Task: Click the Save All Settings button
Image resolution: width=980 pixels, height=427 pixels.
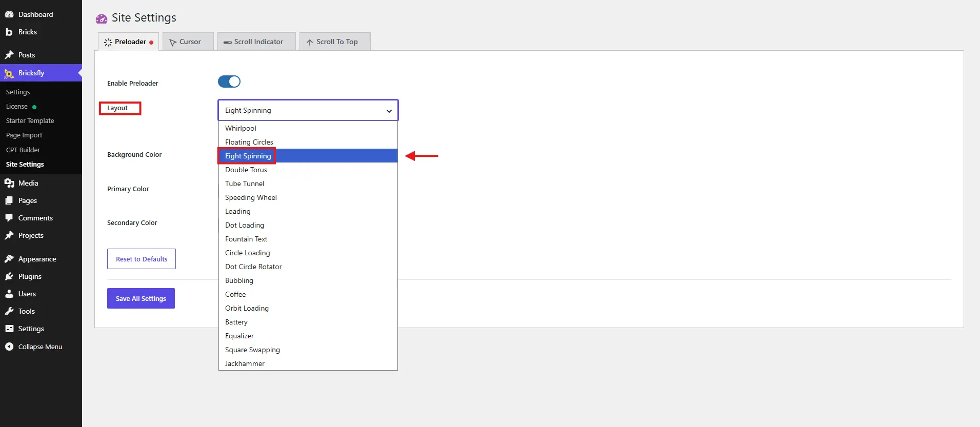Action: point(141,298)
